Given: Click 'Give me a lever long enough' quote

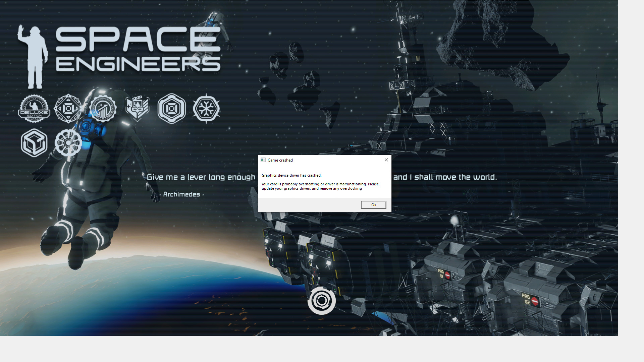Looking at the screenshot, I should 201,177.
